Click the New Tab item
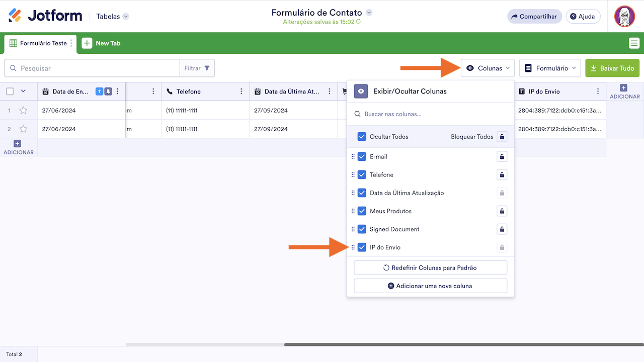The image size is (644, 362). point(102,43)
